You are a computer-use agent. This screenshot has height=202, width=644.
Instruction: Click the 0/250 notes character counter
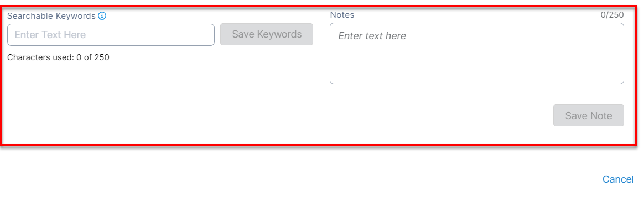point(612,15)
